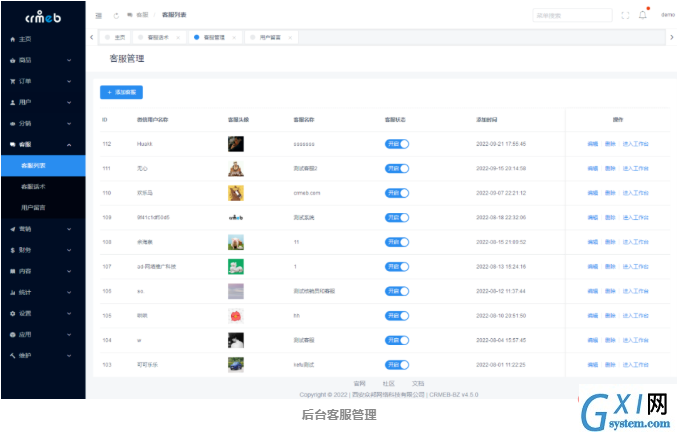Click the sidebar collapse menu icon

[x=98, y=16]
